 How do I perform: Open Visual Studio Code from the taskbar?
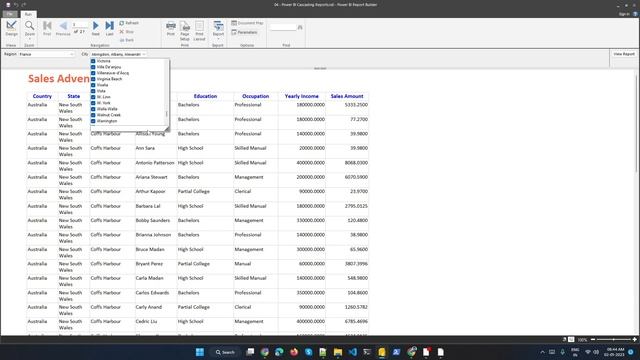pyautogui.click(x=353, y=352)
